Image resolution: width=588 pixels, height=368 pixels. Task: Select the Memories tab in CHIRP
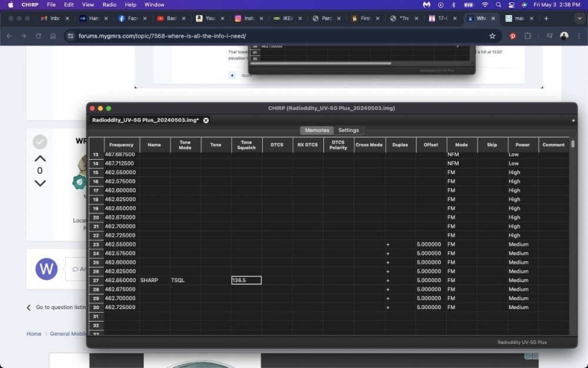[317, 130]
